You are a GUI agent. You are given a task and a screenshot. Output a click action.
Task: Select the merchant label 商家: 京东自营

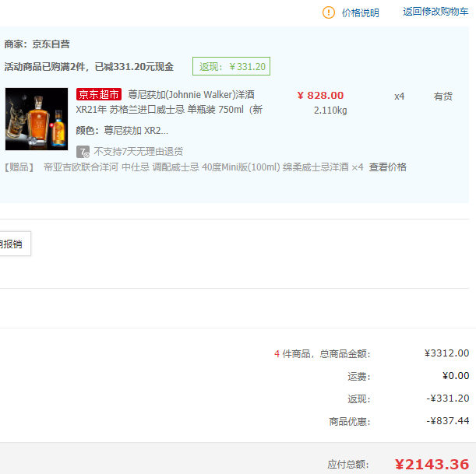(37, 44)
